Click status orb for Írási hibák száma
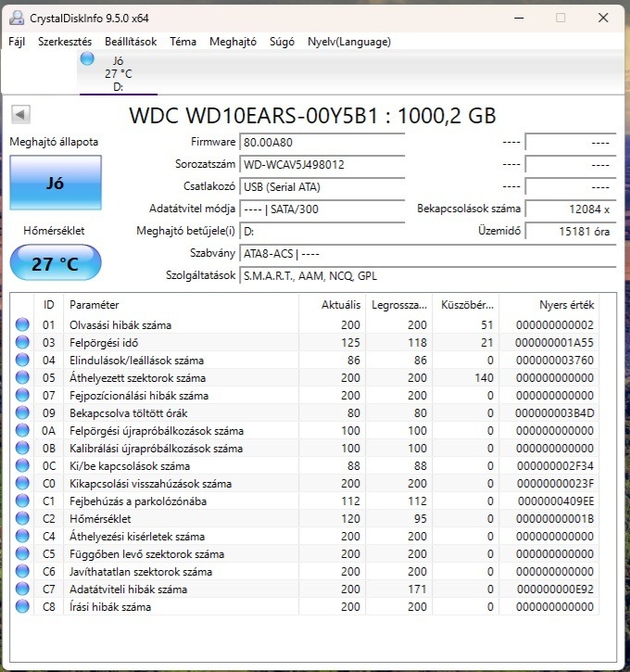 [22, 606]
